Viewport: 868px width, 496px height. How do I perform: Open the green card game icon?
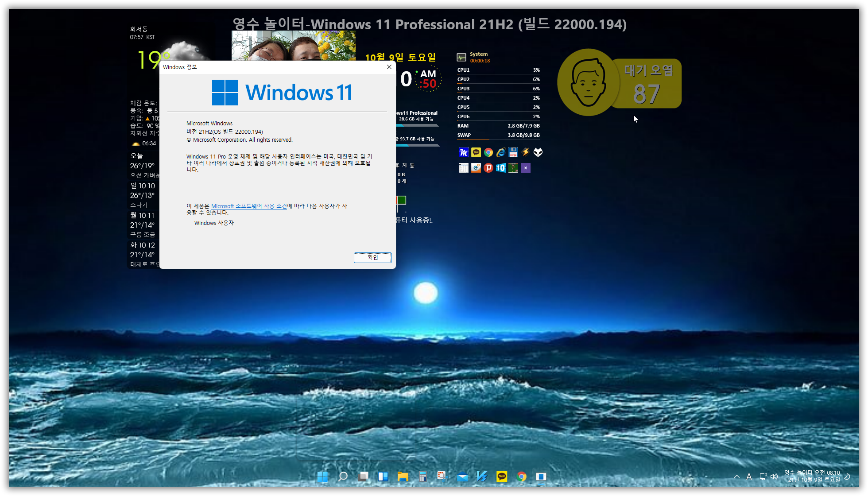coord(513,168)
